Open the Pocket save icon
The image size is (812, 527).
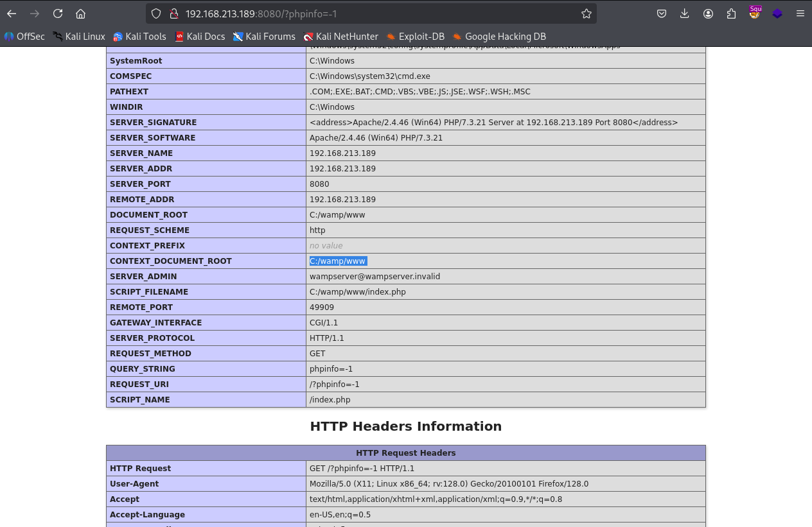coord(662,13)
